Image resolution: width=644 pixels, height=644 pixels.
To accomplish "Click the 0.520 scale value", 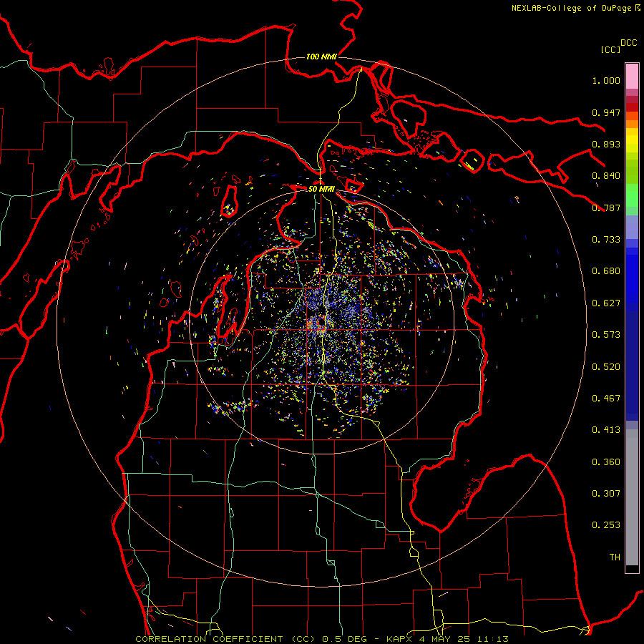I will point(606,367).
